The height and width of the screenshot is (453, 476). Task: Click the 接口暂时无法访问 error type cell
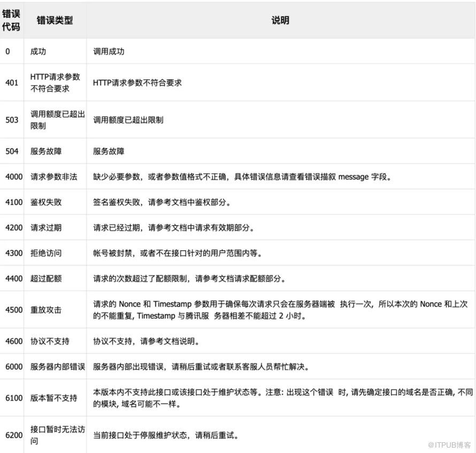[57, 435]
